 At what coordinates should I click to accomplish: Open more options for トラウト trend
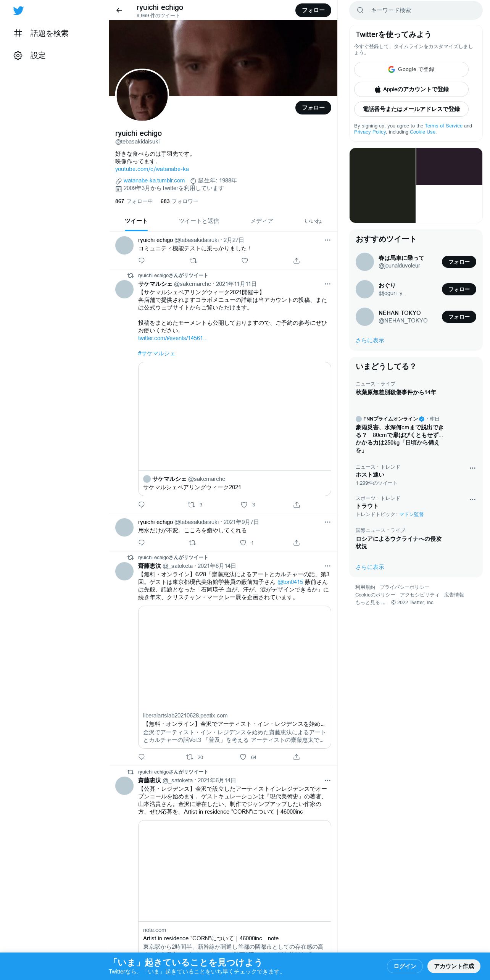click(472, 499)
